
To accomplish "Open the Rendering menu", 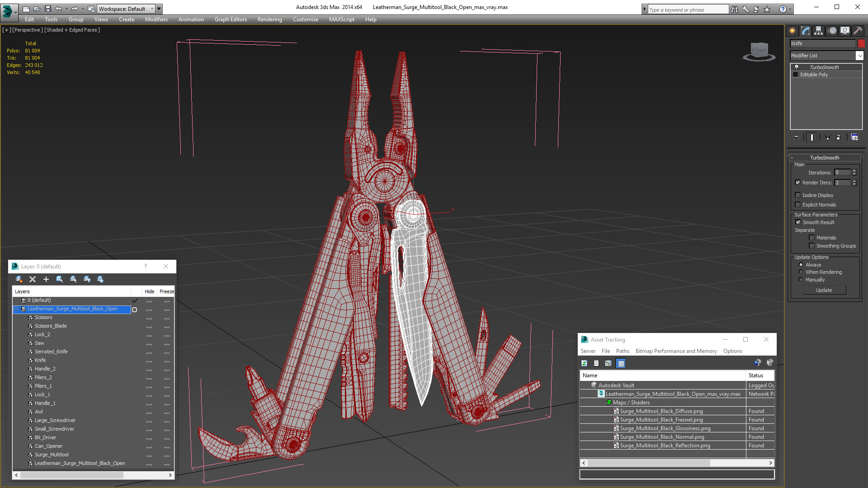I will (269, 19).
